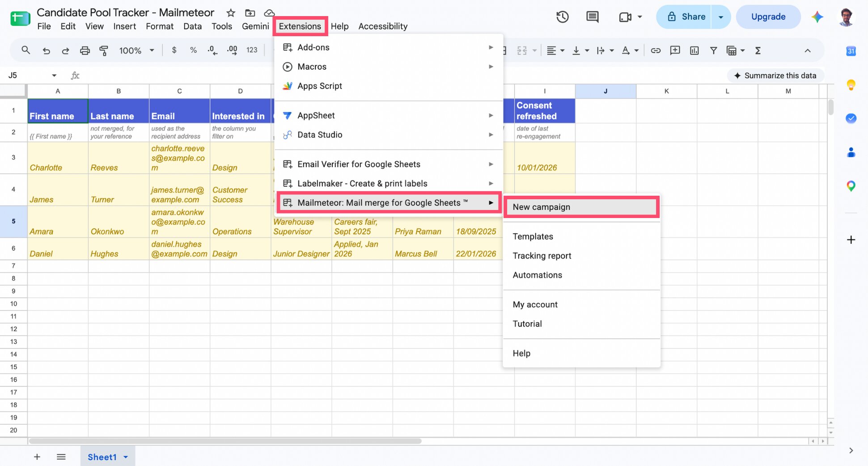
Task: Format as currency with dollar icon
Action: tap(174, 50)
